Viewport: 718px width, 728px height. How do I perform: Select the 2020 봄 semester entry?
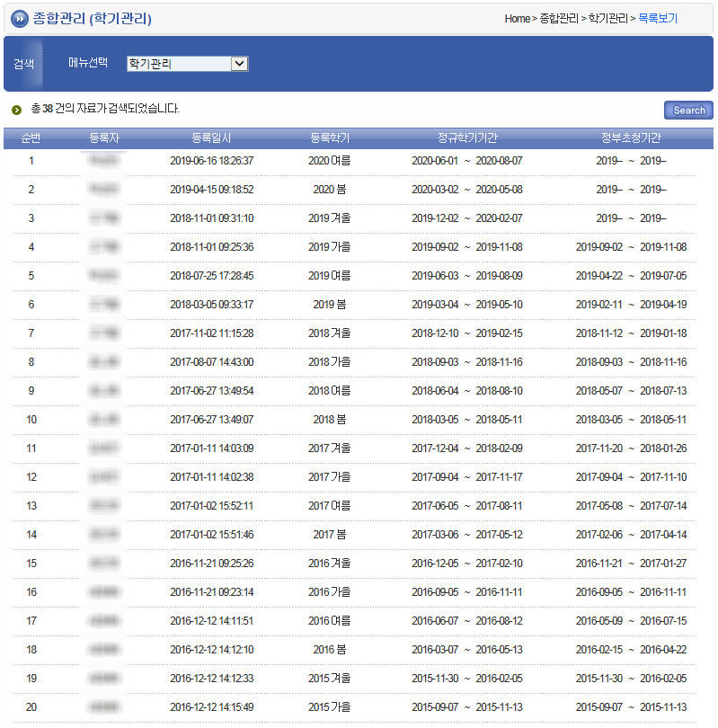pyautogui.click(x=330, y=190)
